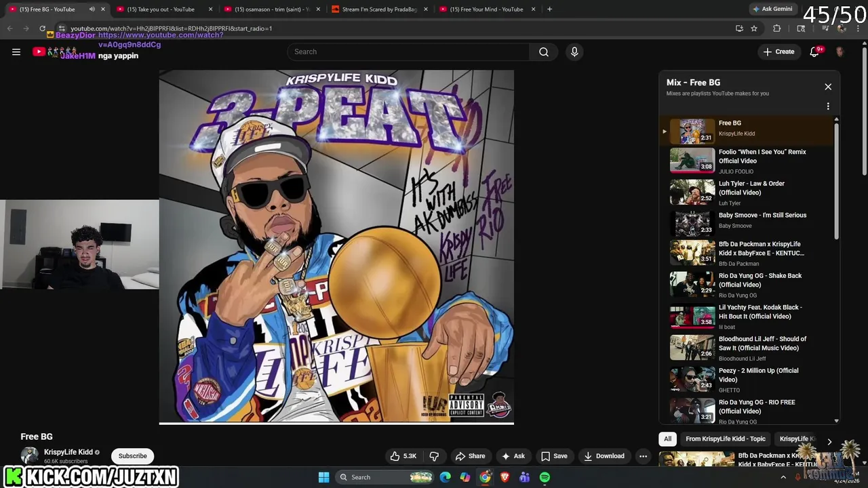Close the Mix - Free BG panel
Screen dimensions: 868x488
coord(828,87)
